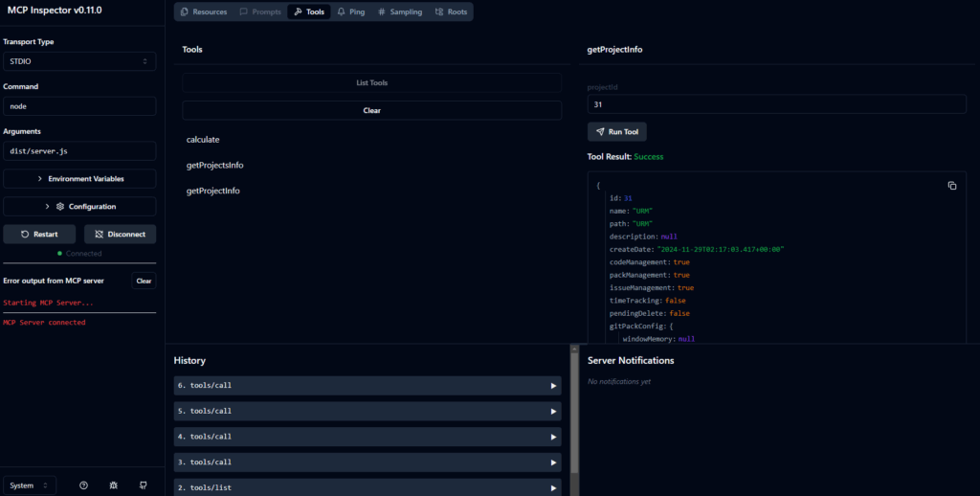Open the help question-mark icon
980x496 pixels.
(x=84, y=485)
